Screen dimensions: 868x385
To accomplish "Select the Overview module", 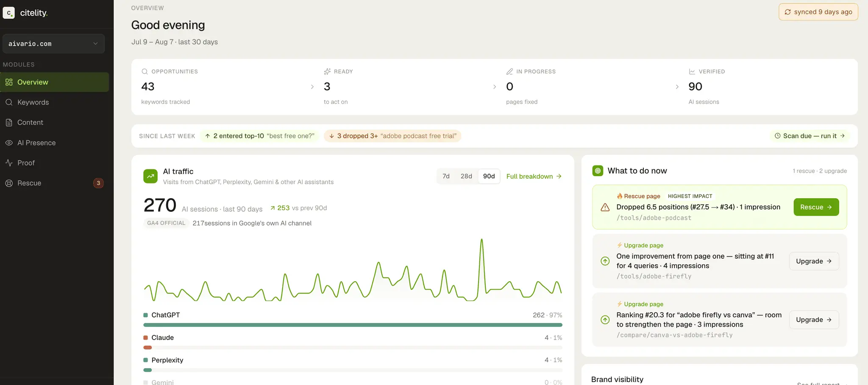I will point(54,82).
